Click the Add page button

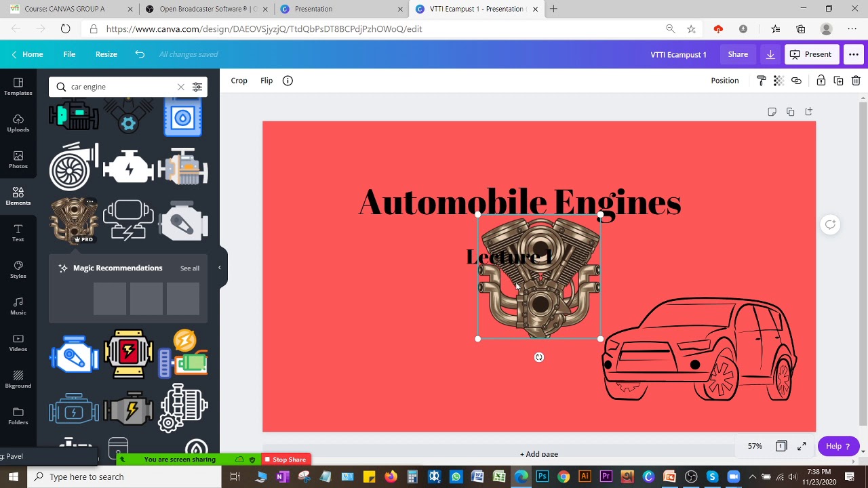coord(539,453)
